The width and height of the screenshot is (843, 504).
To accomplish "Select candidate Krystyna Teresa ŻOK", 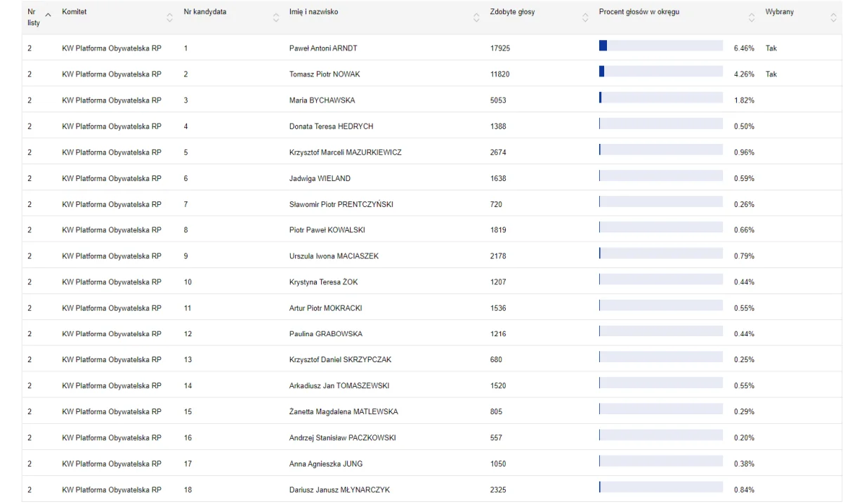I will click(324, 282).
